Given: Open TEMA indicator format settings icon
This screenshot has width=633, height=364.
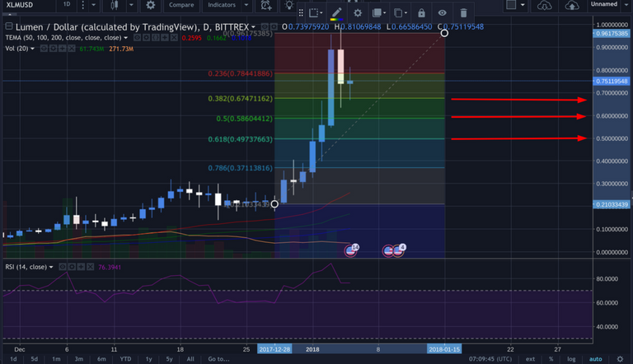Looking at the screenshot, I should (x=147, y=38).
